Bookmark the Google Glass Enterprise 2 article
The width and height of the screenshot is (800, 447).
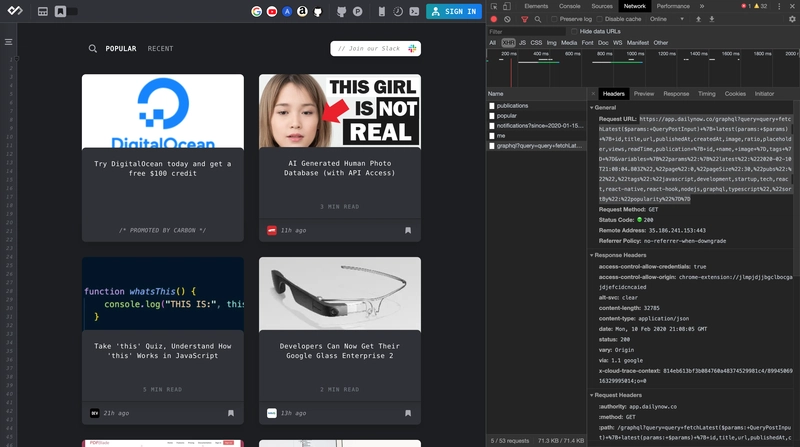408,413
